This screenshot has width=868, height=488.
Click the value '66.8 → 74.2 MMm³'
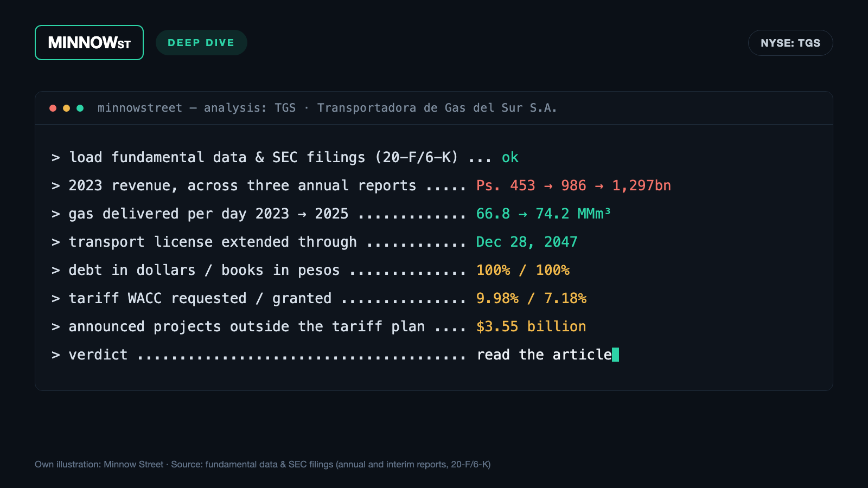(543, 214)
